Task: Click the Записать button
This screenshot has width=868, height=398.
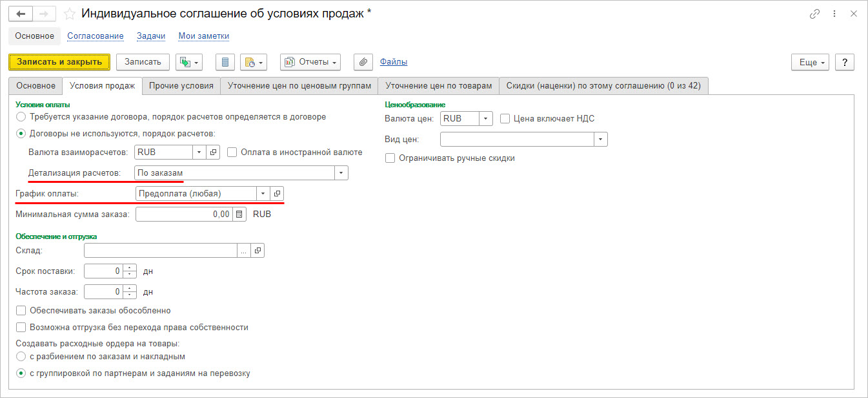Action: (143, 62)
